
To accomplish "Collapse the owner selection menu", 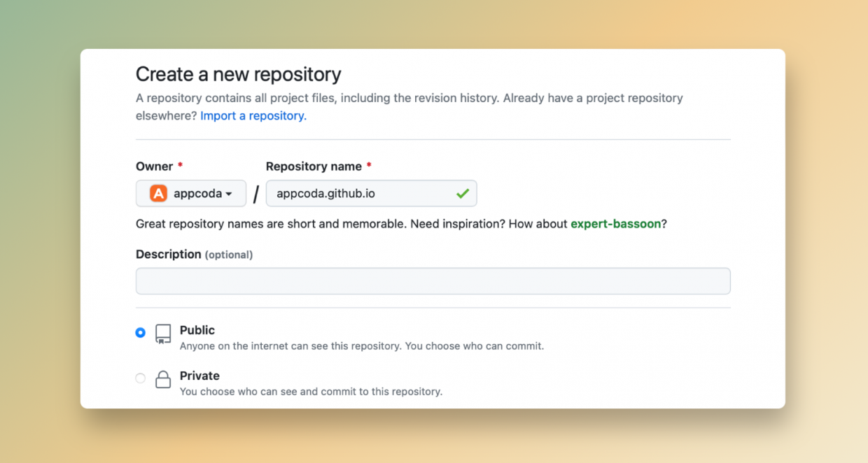I will pyautogui.click(x=190, y=193).
